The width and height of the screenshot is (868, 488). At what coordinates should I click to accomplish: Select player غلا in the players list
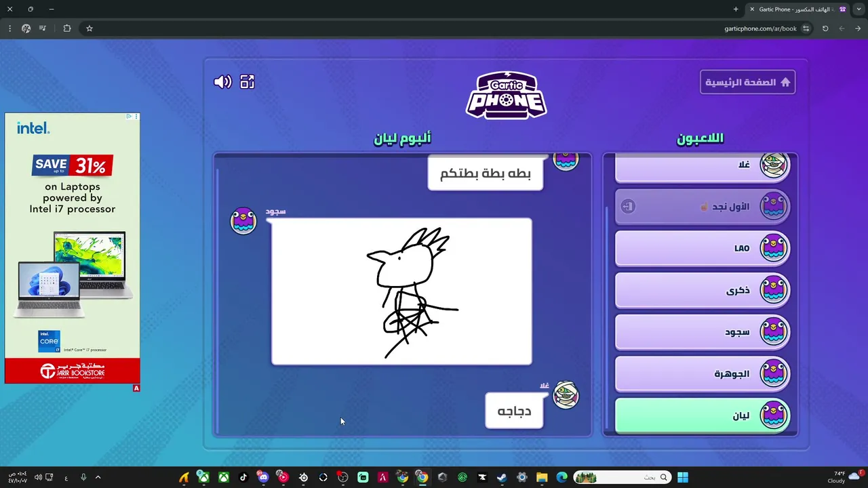coord(702,167)
